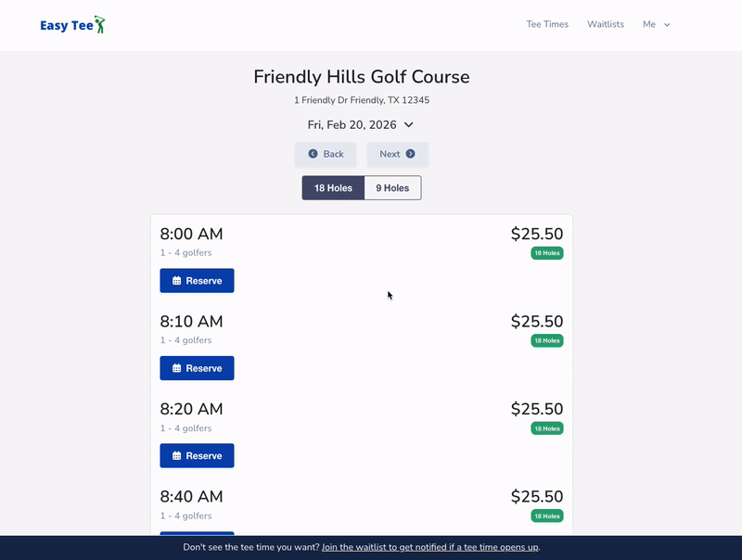
Task: Select the 8:20 AM time label
Action: click(x=189, y=409)
